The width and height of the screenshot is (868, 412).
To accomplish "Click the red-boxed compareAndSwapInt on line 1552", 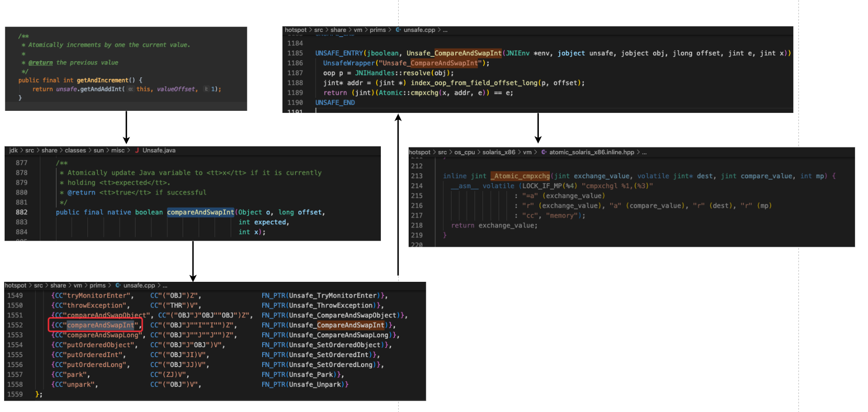I will [100, 325].
